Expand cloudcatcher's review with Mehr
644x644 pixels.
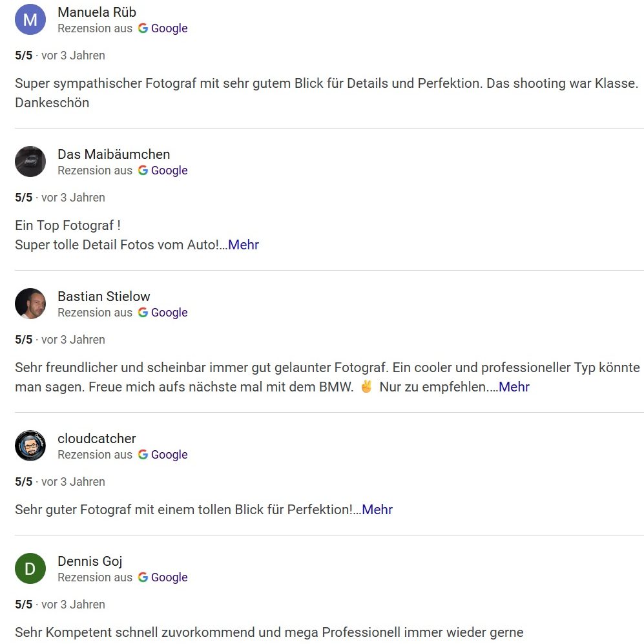click(377, 510)
